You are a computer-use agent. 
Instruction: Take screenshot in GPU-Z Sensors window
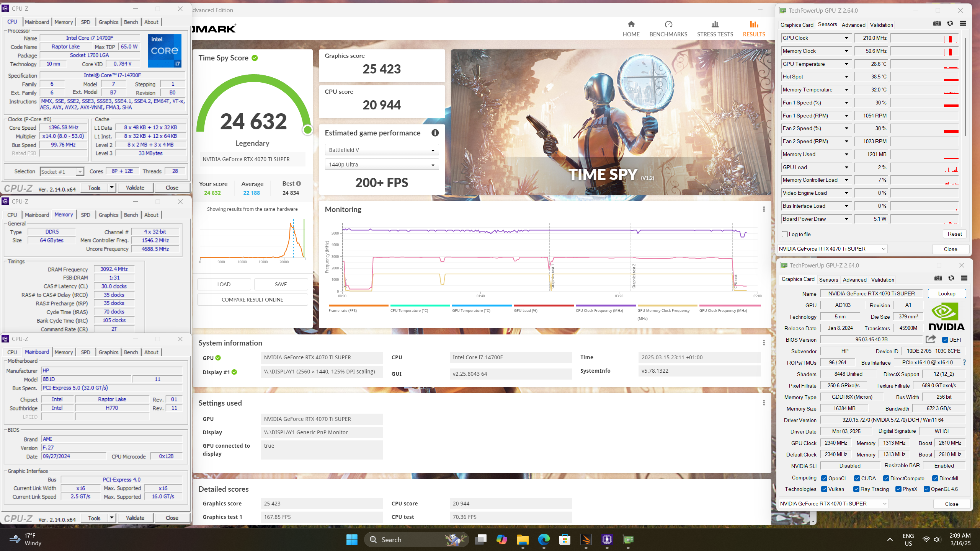coord(937,24)
